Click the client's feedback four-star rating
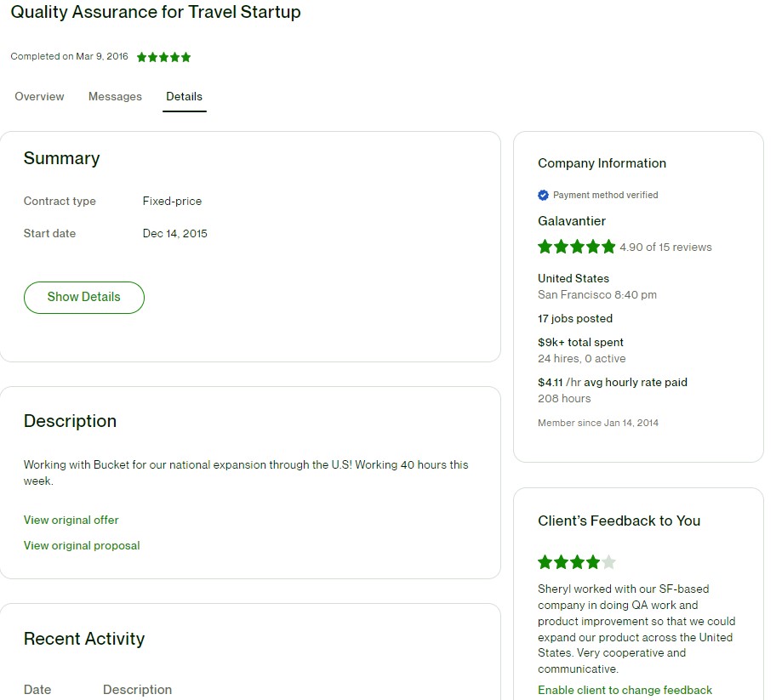The width and height of the screenshot is (776, 700). click(568, 562)
